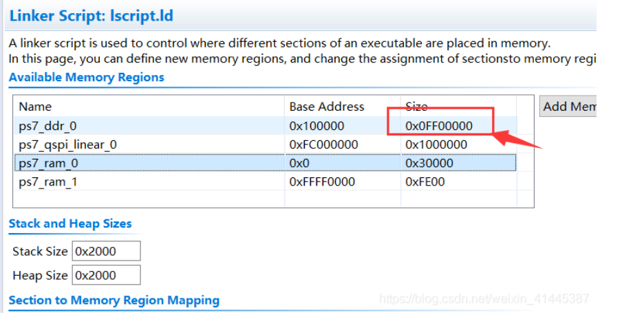Click the Stack and Heap Sizes heading
The image size is (644, 319).
click(70, 223)
